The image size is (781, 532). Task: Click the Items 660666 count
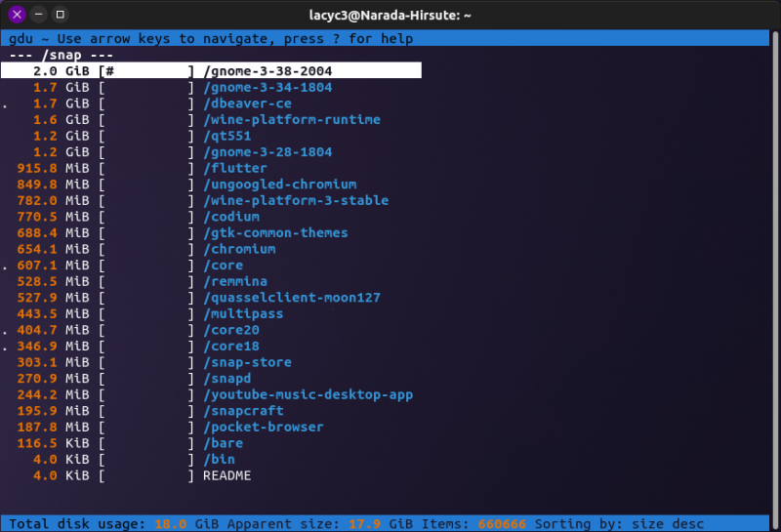point(502,523)
